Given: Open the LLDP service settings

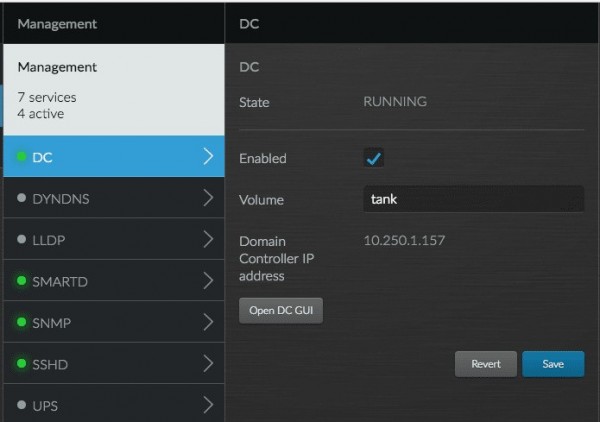Looking at the screenshot, I should pyautogui.click(x=114, y=239).
